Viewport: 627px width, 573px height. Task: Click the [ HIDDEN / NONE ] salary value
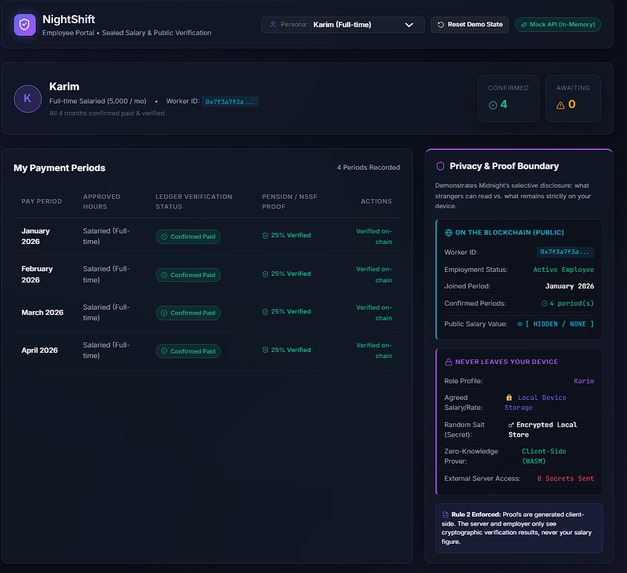pos(559,324)
